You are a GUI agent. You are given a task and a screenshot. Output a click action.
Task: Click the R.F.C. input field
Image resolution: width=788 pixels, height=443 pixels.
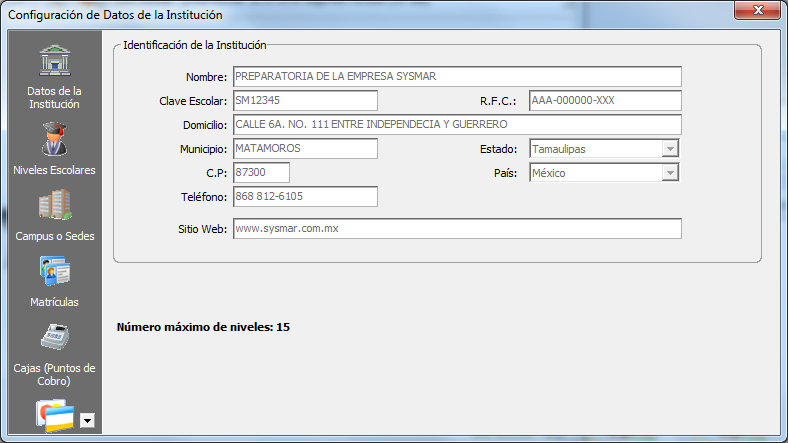[x=604, y=101]
